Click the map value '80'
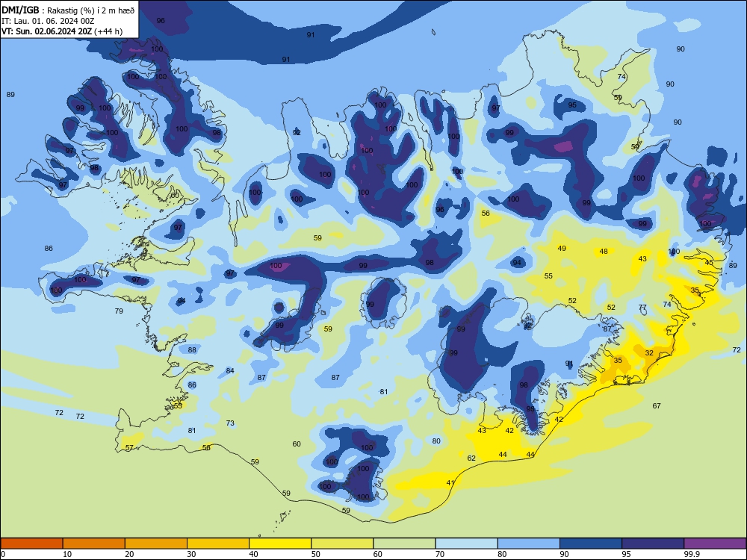 [x=436, y=441]
